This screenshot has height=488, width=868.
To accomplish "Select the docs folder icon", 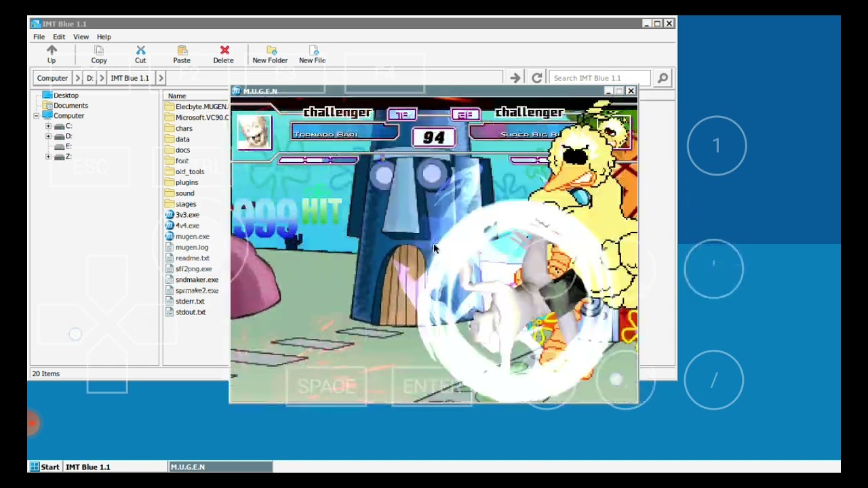I will pos(170,150).
